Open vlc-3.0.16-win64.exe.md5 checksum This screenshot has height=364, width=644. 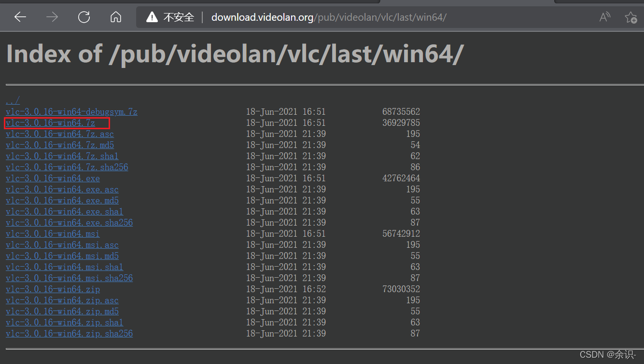[62, 200]
